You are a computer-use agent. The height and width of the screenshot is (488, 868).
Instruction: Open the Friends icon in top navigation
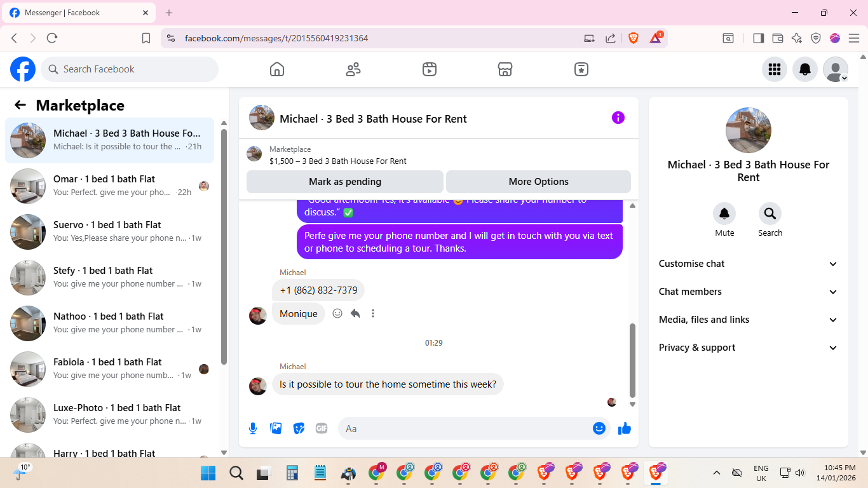(353, 69)
